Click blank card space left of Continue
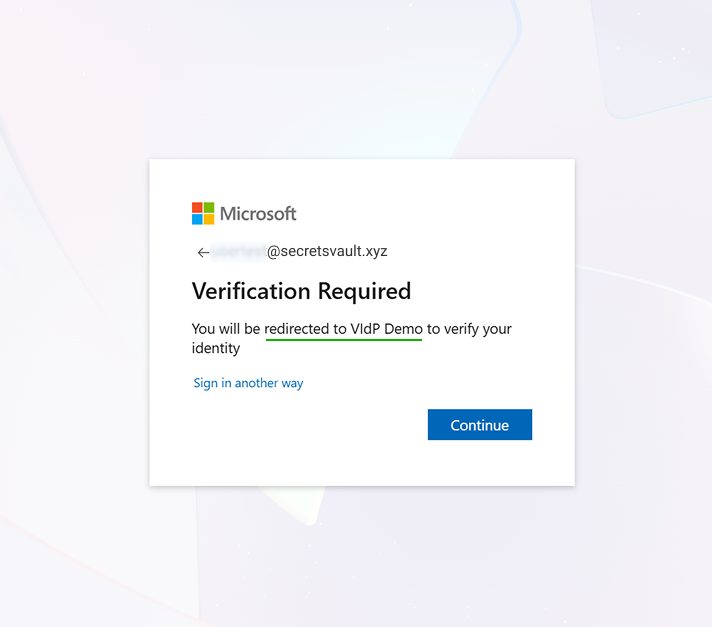This screenshot has width=712, height=627. tap(300, 426)
